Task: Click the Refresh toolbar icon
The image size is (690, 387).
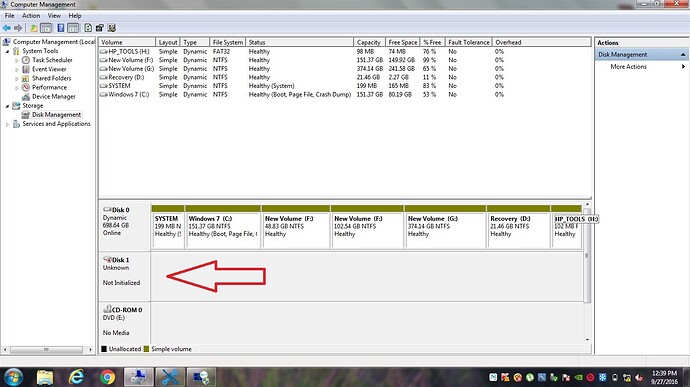Action: tap(88, 28)
